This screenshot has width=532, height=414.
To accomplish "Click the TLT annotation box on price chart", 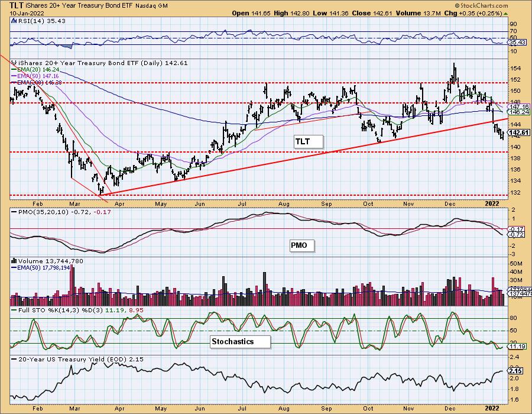I will coord(309,141).
